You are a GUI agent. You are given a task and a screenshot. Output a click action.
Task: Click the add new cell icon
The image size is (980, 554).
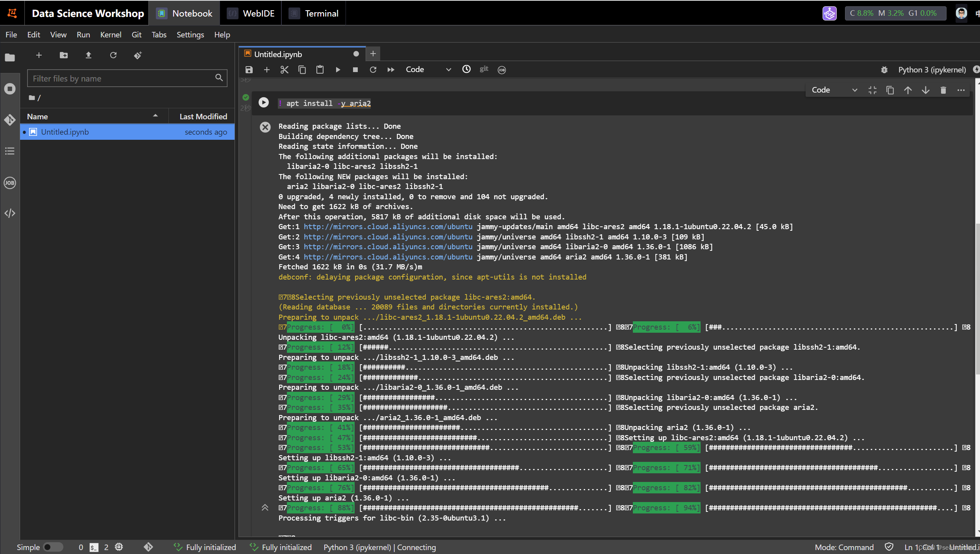[x=266, y=69]
